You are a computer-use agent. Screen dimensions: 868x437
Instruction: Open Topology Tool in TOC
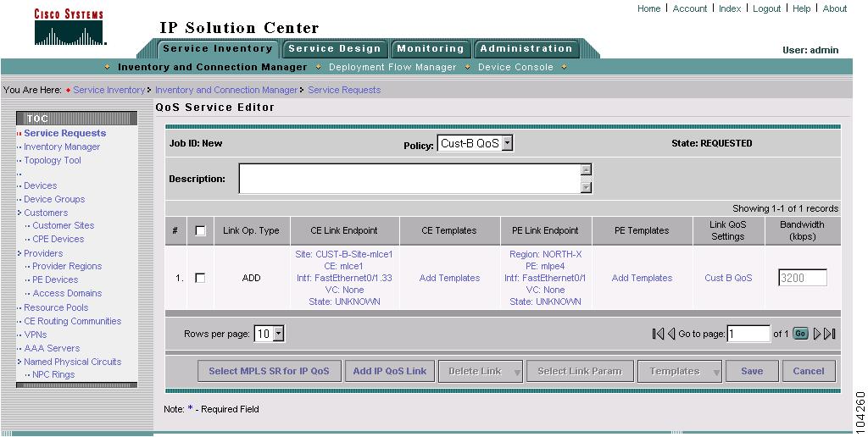click(x=53, y=160)
